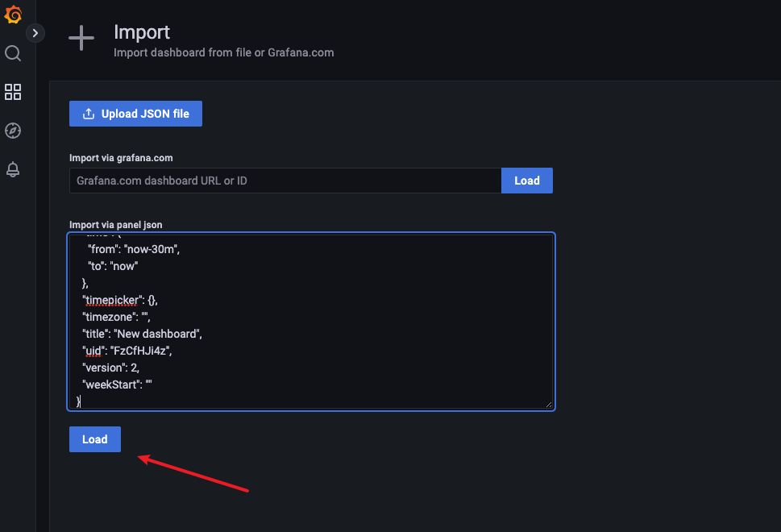Focus the Grafana.com dashboard URL or ID field

click(285, 181)
